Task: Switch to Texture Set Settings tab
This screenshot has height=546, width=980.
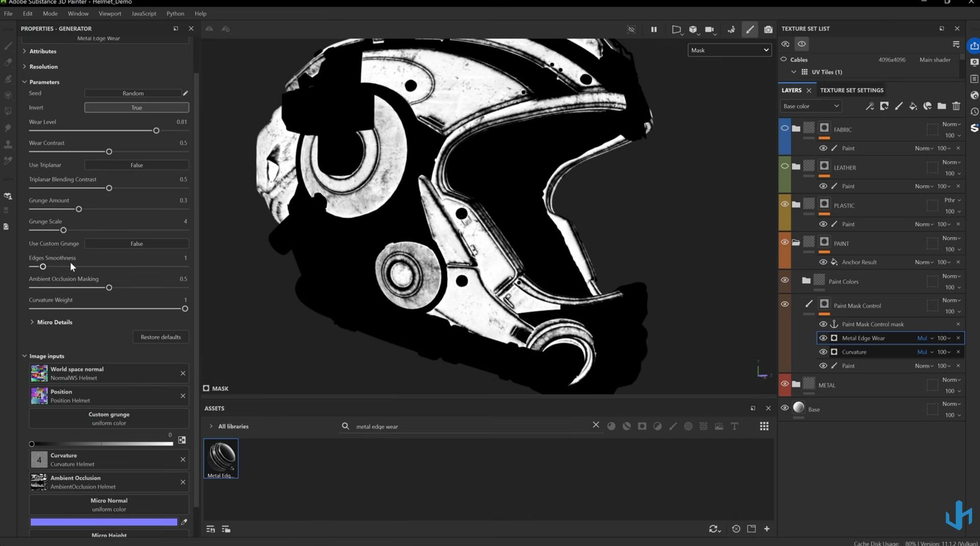Action: 851,90
